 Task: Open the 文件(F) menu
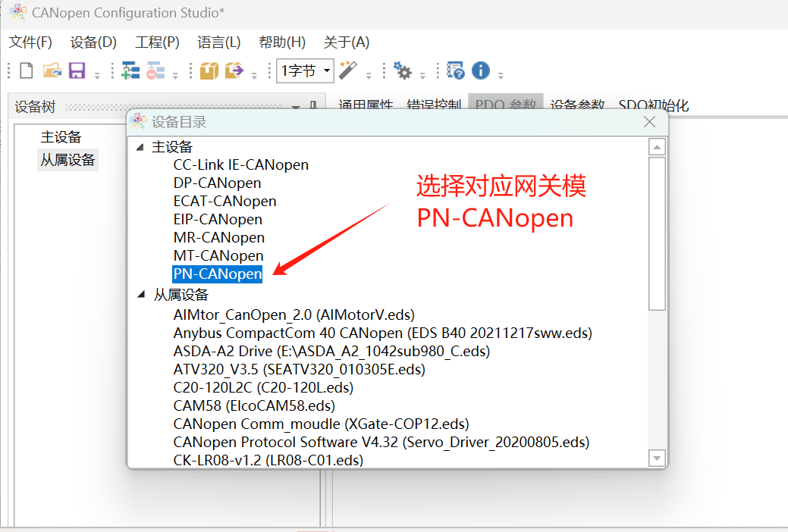click(30, 42)
